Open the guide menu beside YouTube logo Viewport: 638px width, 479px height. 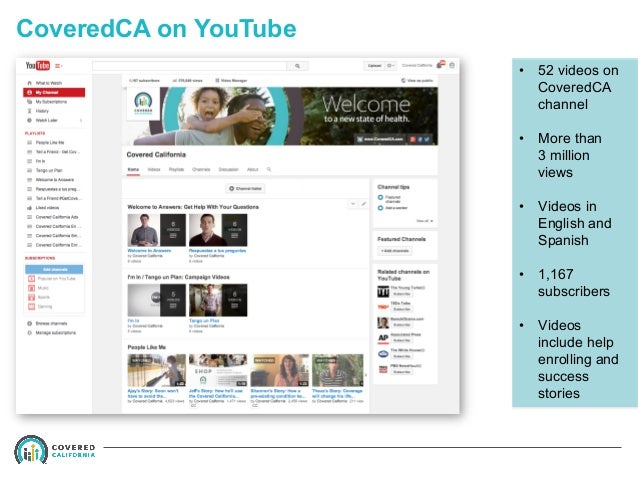pyautogui.click(x=58, y=66)
